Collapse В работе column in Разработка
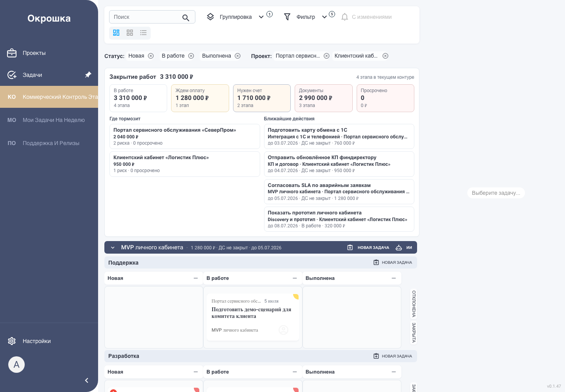The width and height of the screenshot is (565, 392). pyautogui.click(x=295, y=372)
